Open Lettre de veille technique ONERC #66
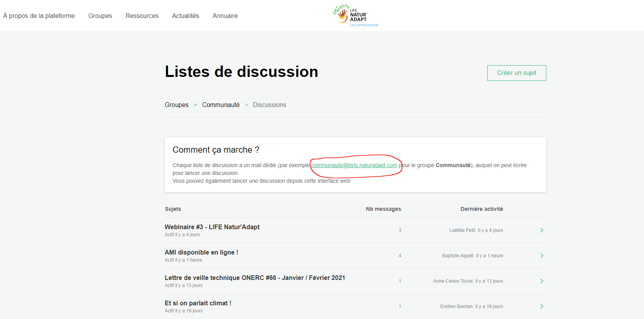This screenshot has width=644, height=319. pos(255,278)
